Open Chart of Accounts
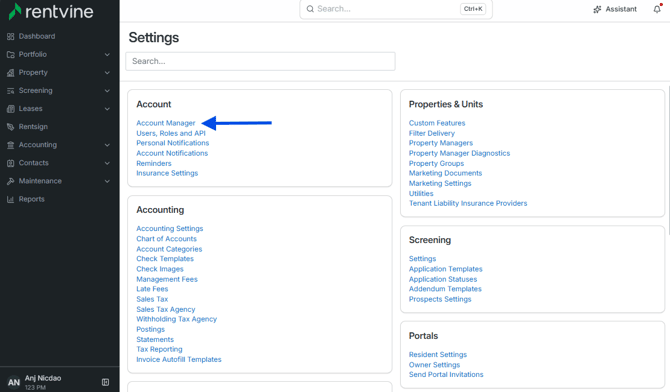The height and width of the screenshot is (392, 670). (167, 239)
